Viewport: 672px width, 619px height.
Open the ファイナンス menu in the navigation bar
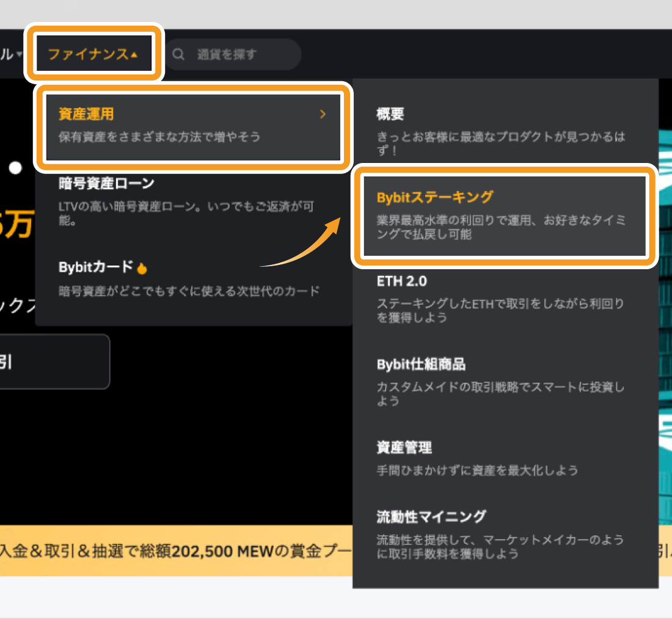(x=93, y=54)
